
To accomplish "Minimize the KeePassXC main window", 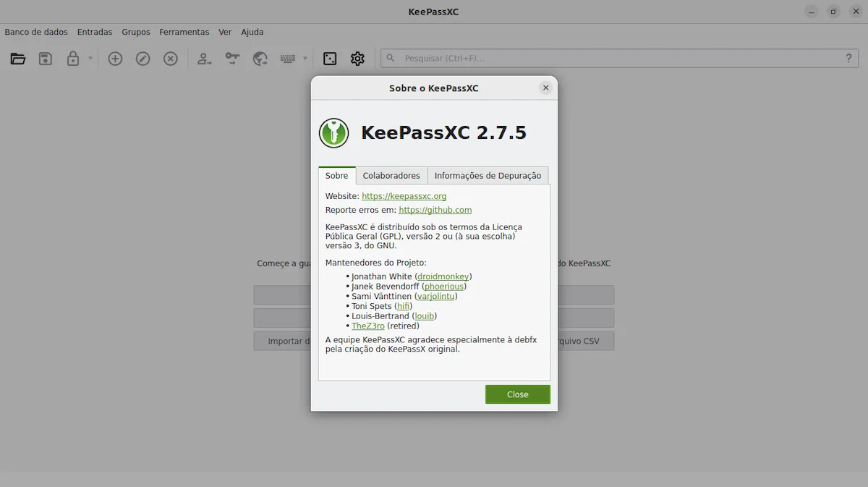I will pyautogui.click(x=812, y=12).
